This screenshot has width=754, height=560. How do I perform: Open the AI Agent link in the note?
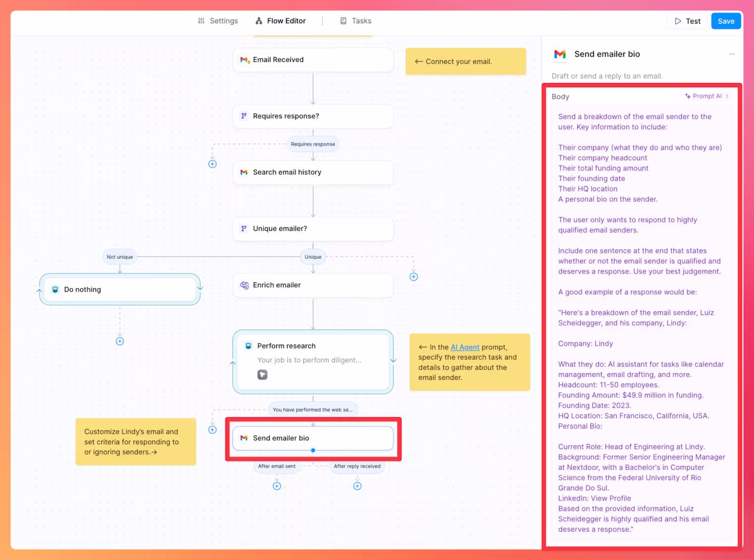click(465, 347)
